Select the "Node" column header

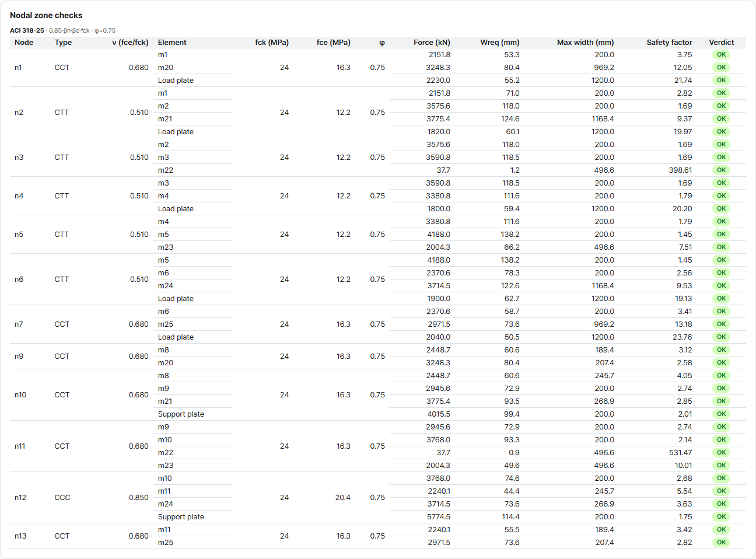[x=24, y=42]
